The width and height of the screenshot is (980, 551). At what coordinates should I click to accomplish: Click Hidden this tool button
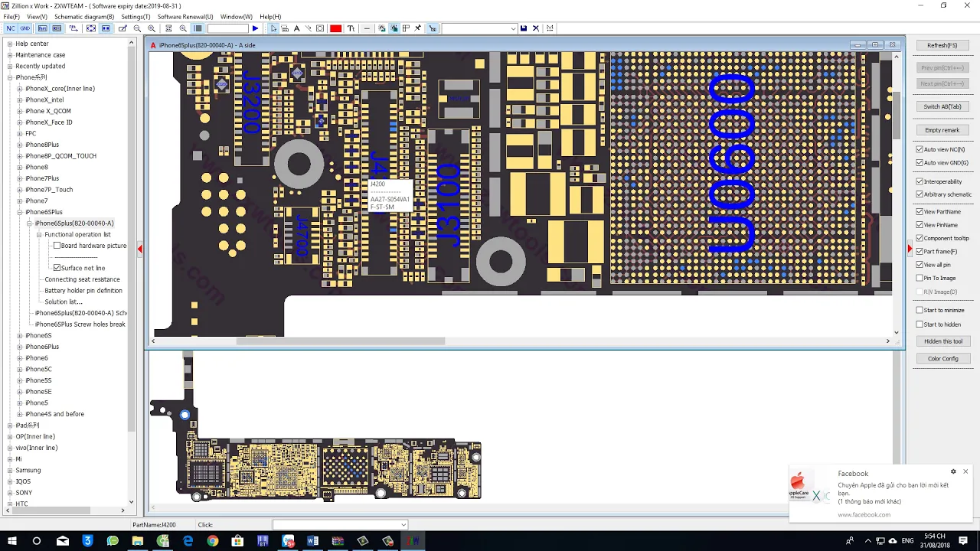pos(942,341)
